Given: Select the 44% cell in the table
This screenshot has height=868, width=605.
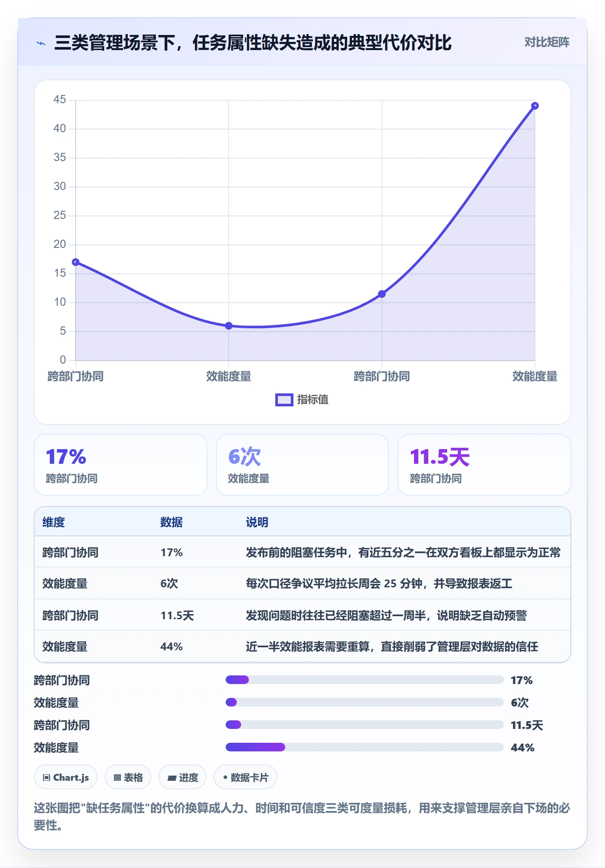Looking at the screenshot, I should (x=172, y=647).
